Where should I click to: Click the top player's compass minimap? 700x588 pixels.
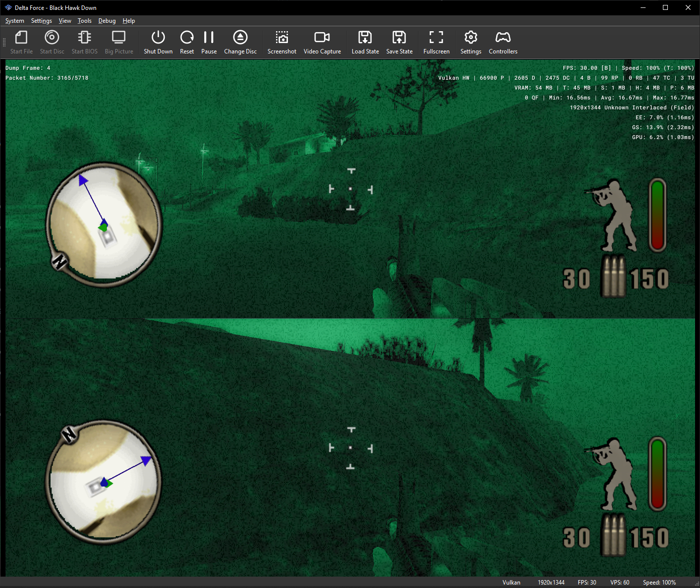[103, 224]
